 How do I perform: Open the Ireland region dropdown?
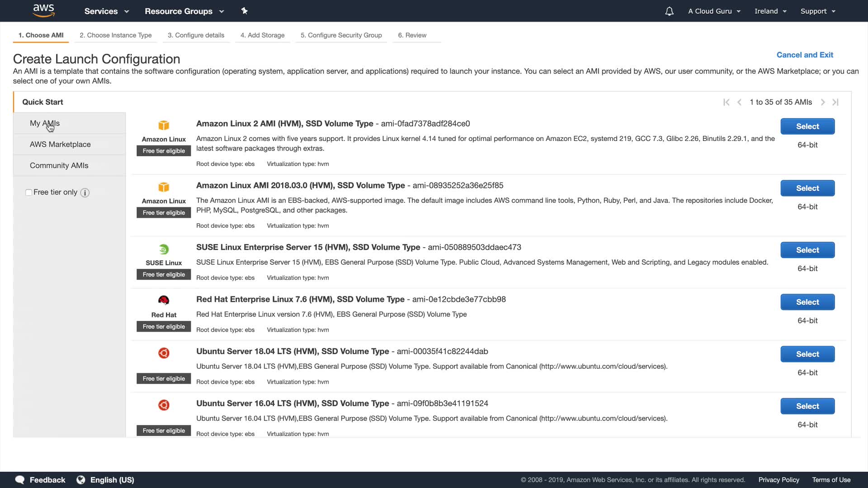tap(770, 11)
